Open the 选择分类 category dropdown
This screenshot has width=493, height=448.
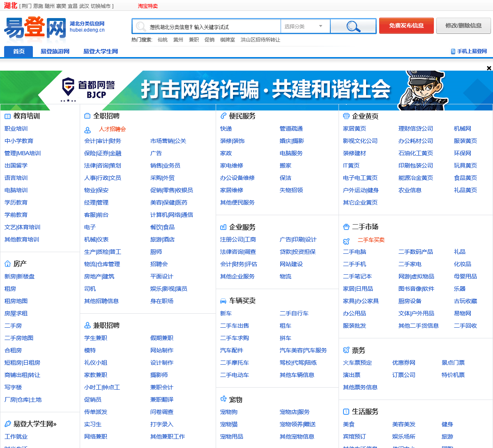[305, 26]
